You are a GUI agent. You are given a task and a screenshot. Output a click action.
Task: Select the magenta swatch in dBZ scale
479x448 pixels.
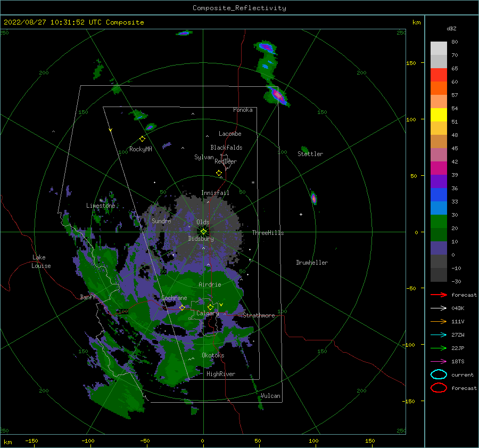pos(439,168)
